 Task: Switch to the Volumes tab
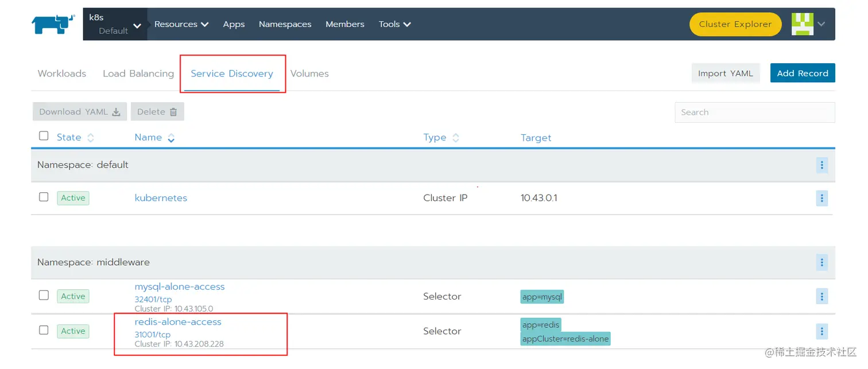tap(309, 73)
